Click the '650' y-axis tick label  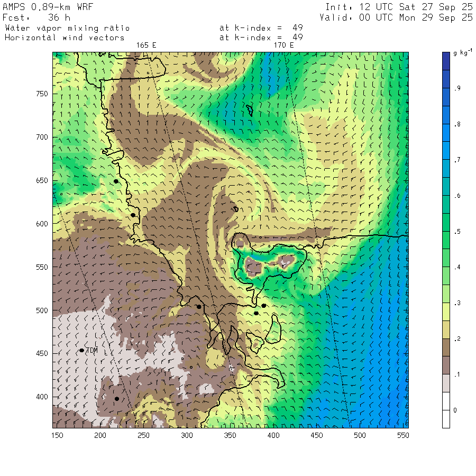point(42,181)
